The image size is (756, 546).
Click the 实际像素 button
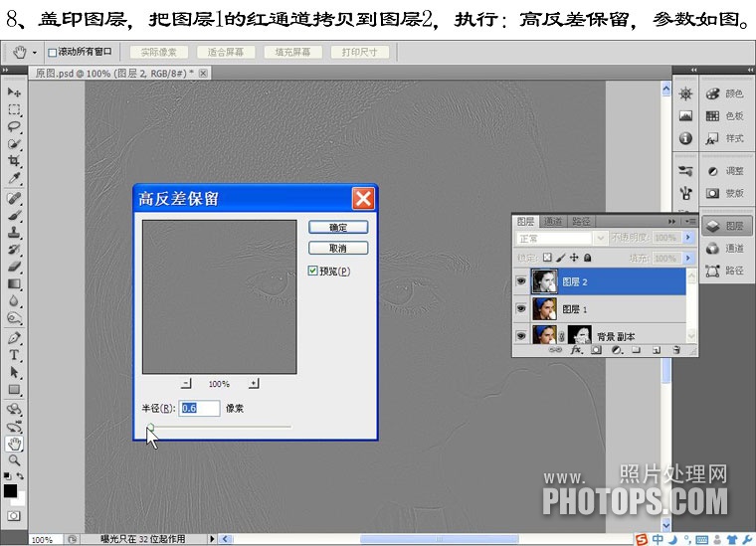point(158,52)
